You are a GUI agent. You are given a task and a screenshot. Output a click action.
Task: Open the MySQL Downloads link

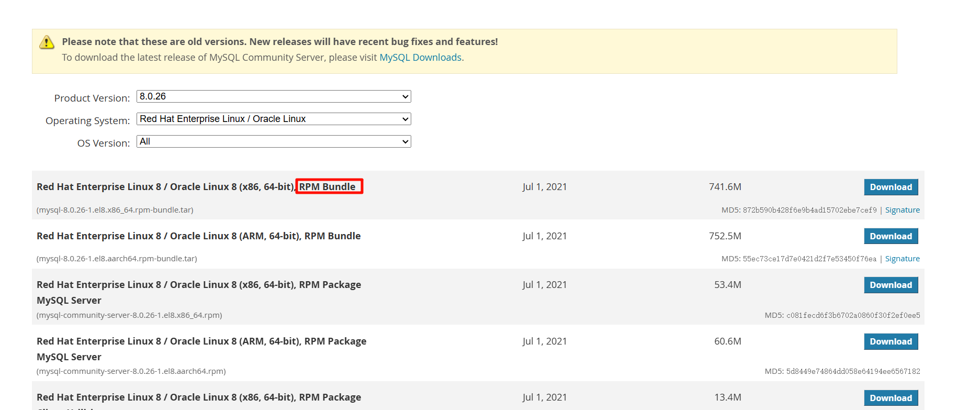[420, 58]
